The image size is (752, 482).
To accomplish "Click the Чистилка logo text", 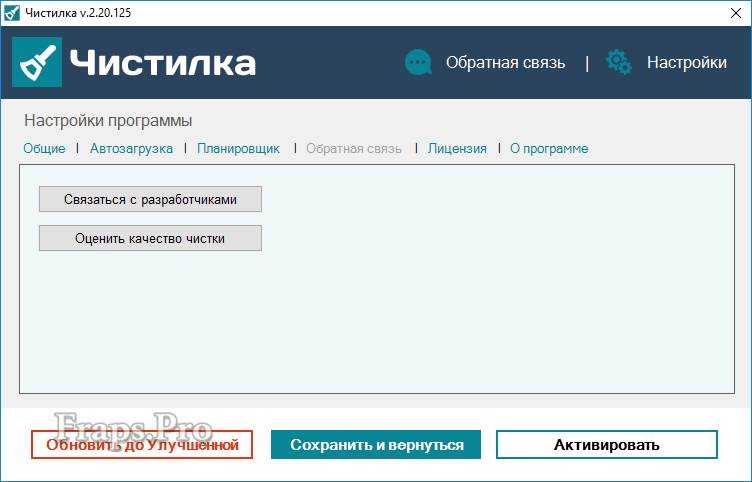I will [163, 63].
